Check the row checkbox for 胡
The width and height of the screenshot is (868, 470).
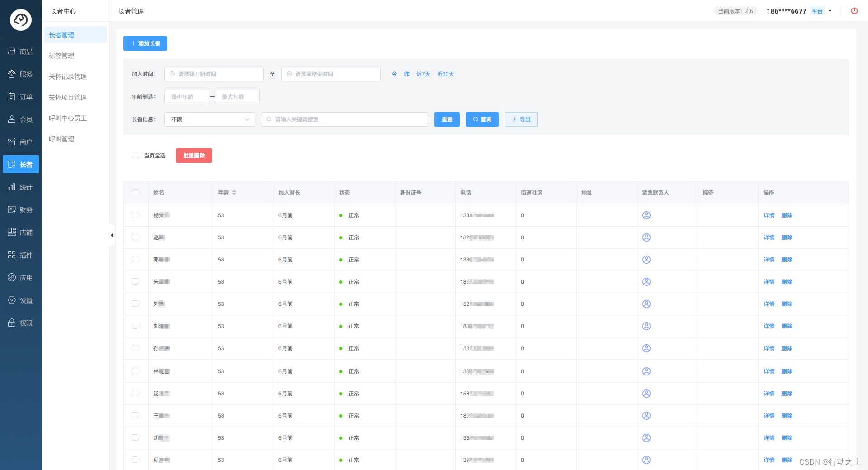click(x=135, y=437)
